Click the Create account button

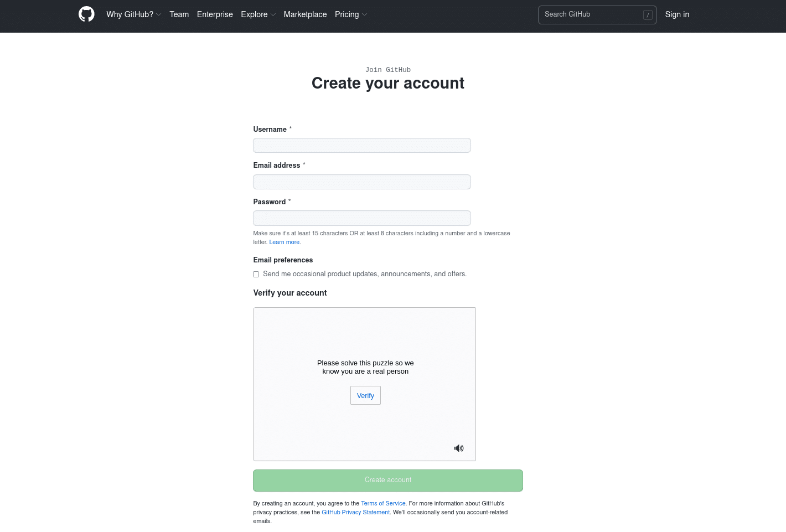click(x=388, y=481)
